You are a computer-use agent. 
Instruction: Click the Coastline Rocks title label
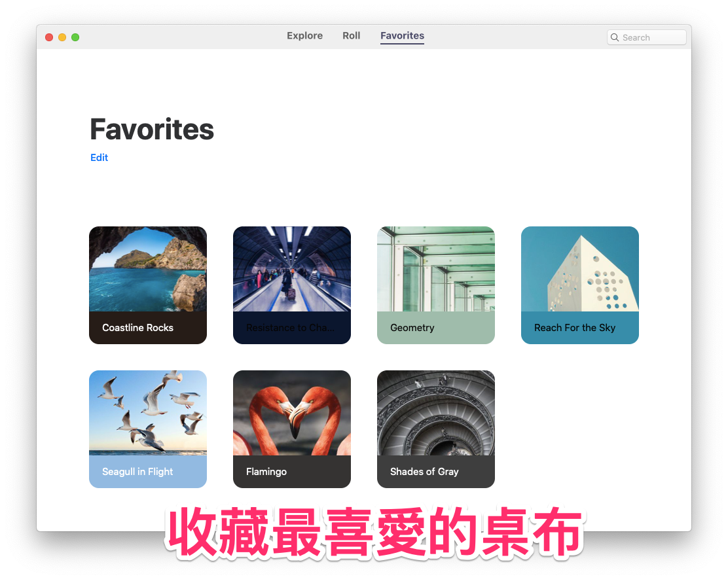[x=137, y=328]
